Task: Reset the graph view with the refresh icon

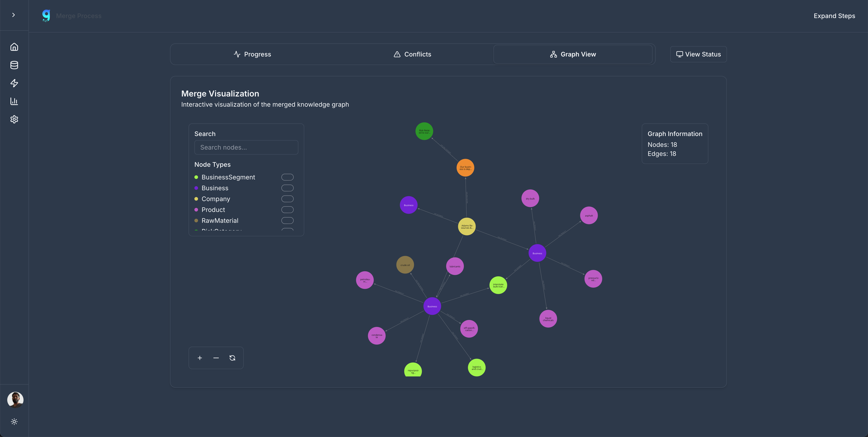Action: tap(232, 358)
